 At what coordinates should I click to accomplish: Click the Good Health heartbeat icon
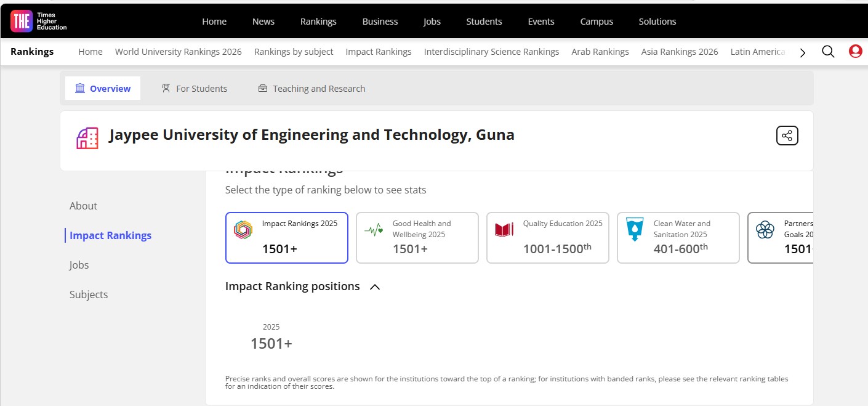374,231
